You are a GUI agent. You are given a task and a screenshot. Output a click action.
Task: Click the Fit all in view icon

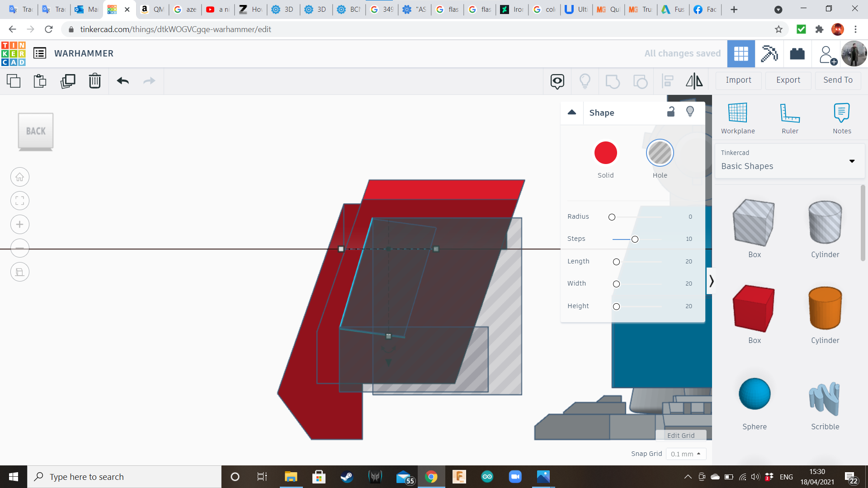click(20, 201)
